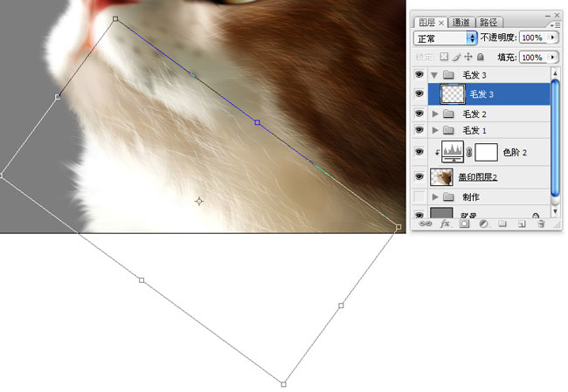Screen dimensions: 568x392
Task: Open the 不透明度 opacity slider arrow
Action: (553, 38)
